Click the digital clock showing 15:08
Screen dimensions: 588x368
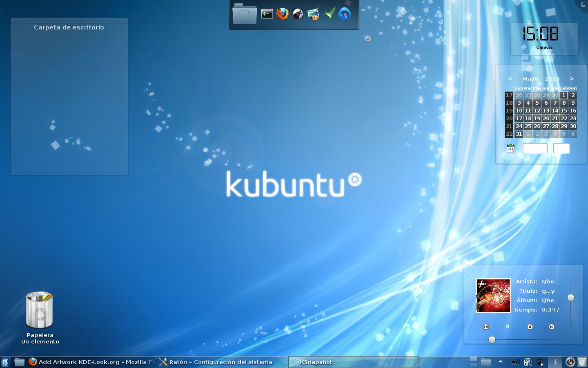(541, 34)
